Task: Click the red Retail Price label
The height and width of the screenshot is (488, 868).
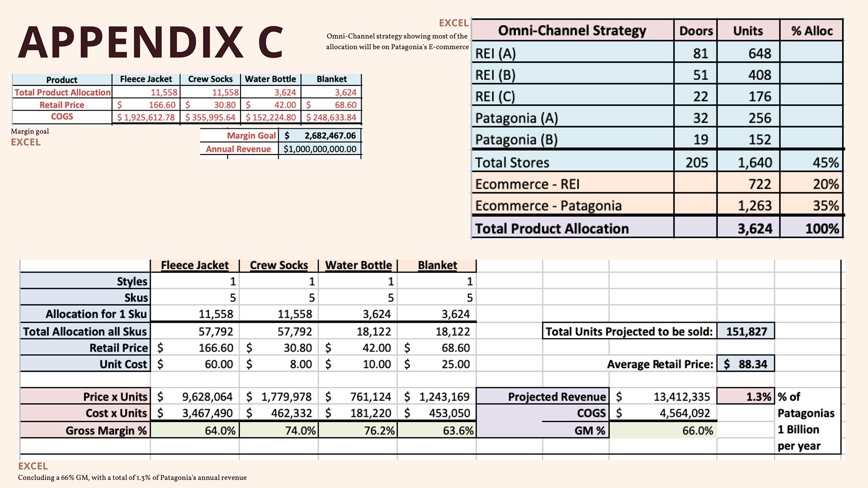Action: click(62, 105)
